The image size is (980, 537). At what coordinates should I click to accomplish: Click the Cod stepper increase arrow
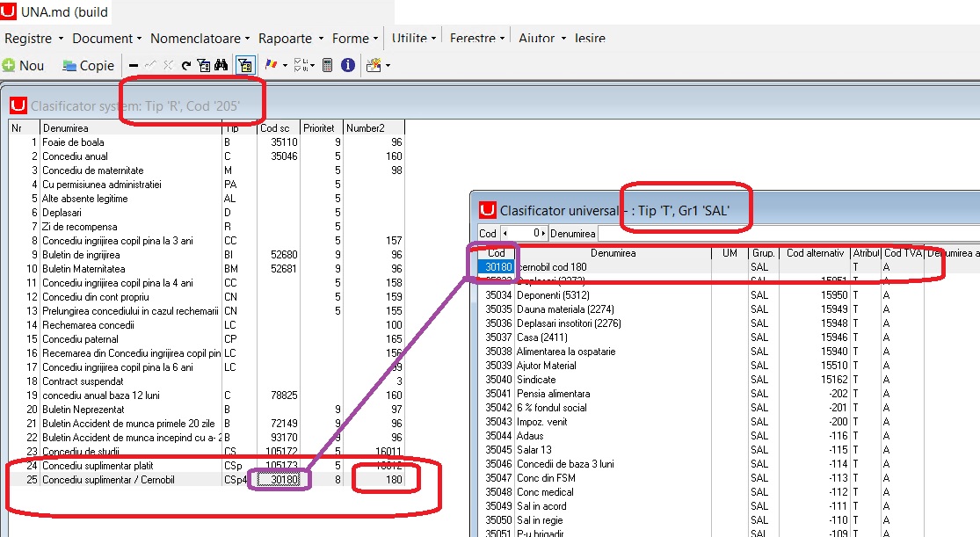click(x=544, y=234)
